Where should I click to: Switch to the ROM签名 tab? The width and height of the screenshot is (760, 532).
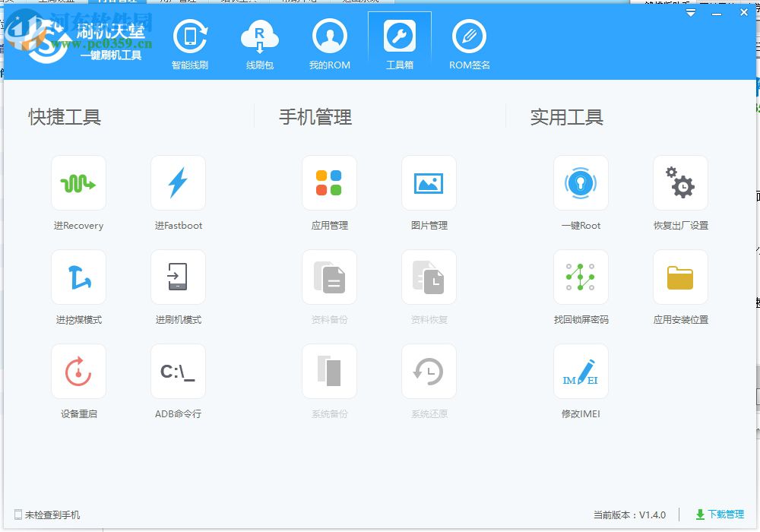469,42
